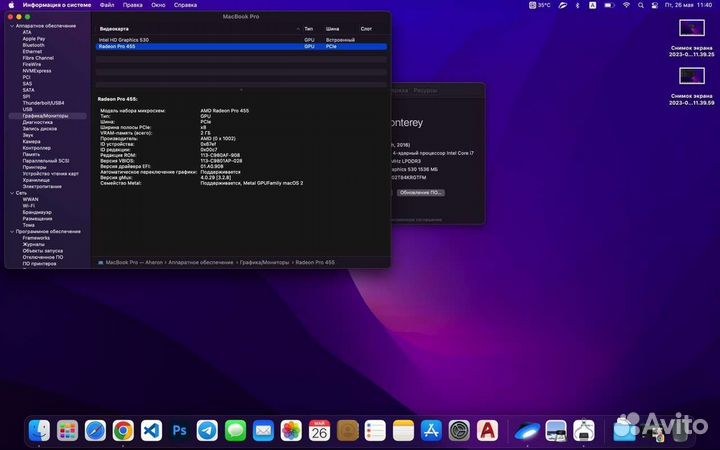Select Bluetooth in the hardware sidebar
720x450 pixels.
34,45
